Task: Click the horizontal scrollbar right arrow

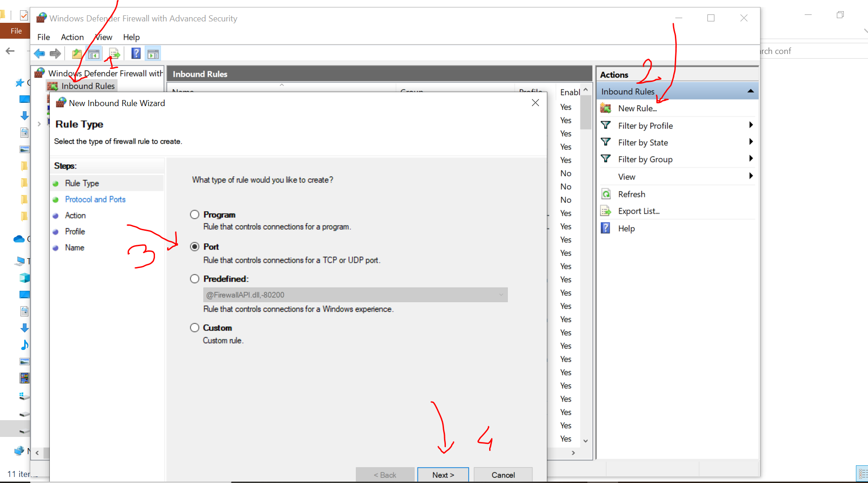Action: (x=573, y=453)
